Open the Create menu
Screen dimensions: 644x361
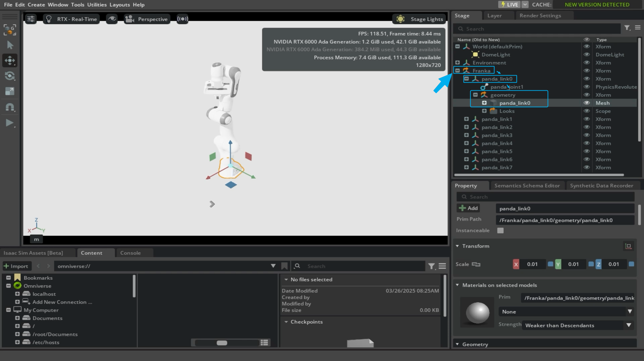click(x=36, y=5)
